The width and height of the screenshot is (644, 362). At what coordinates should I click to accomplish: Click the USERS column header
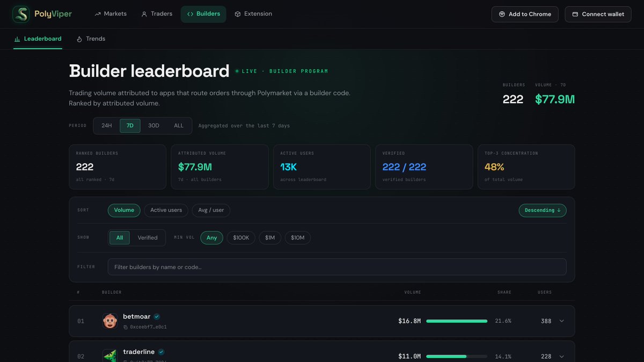tap(545, 292)
